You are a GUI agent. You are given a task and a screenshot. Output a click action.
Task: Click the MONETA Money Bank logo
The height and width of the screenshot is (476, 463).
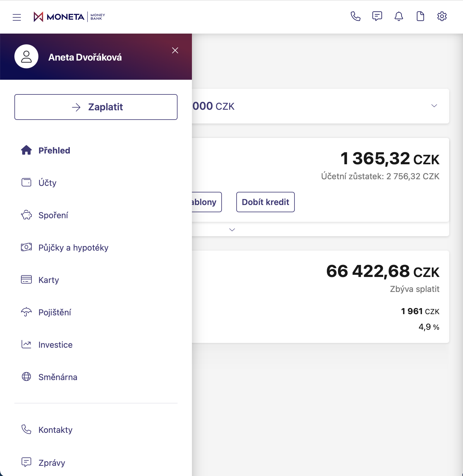(x=69, y=17)
